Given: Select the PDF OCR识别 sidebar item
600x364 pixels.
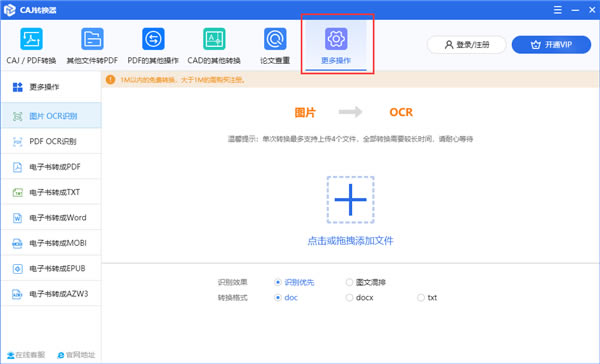Looking at the screenshot, I should click(51, 141).
